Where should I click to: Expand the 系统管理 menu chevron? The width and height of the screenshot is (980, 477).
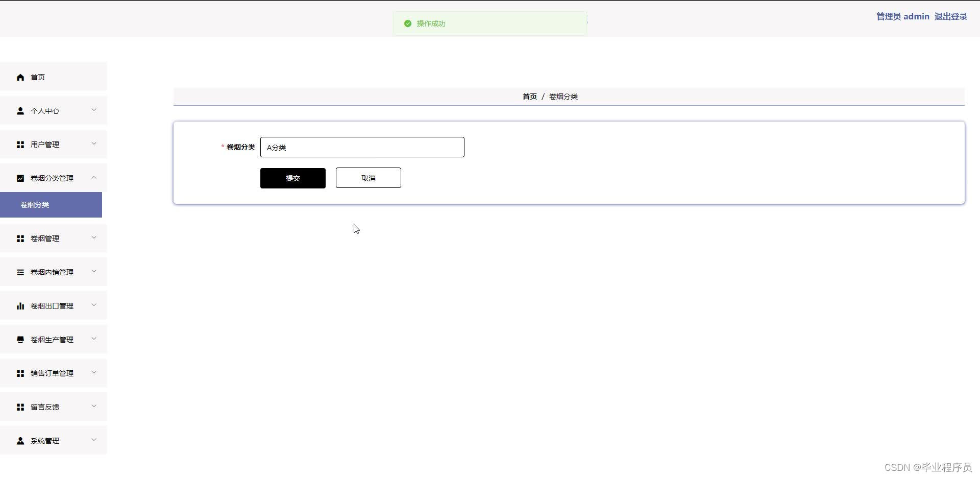(94, 440)
